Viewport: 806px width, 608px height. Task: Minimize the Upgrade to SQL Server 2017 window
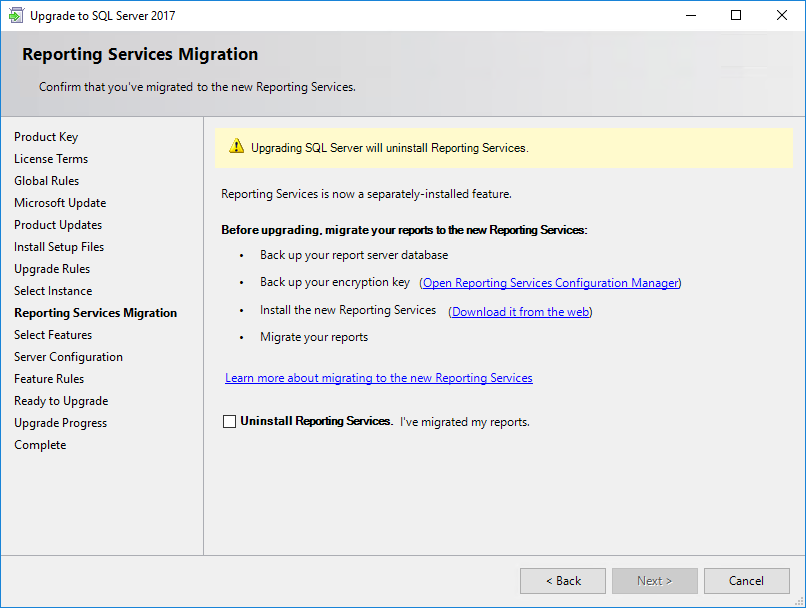point(691,15)
